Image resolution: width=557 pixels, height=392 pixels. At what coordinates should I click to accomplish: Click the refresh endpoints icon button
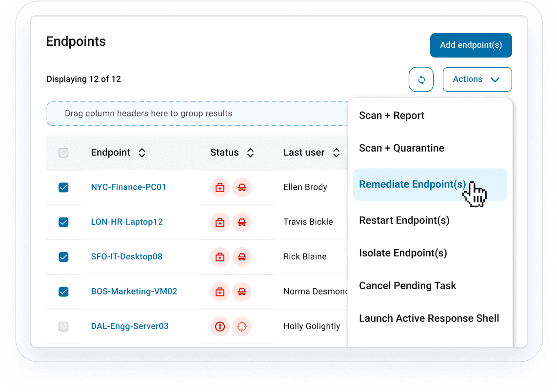421,79
